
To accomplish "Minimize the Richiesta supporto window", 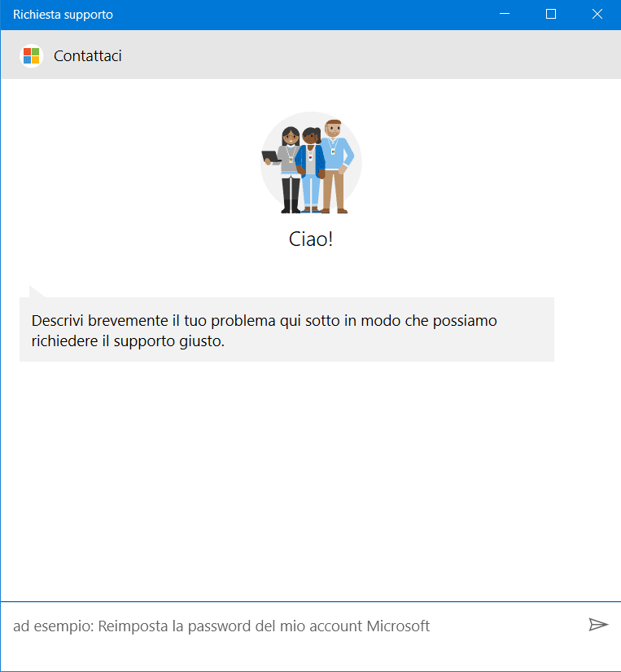I will 505,15.
